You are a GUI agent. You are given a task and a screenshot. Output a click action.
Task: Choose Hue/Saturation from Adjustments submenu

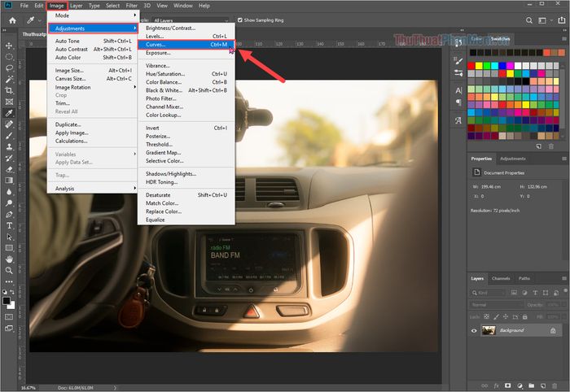tap(186, 74)
